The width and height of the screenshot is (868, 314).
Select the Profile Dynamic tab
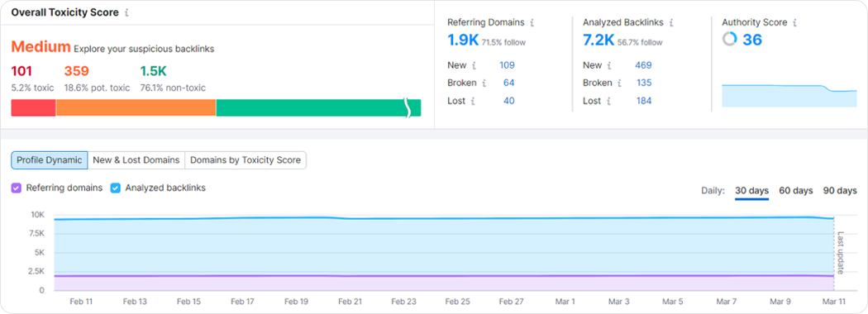click(x=50, y=160)
